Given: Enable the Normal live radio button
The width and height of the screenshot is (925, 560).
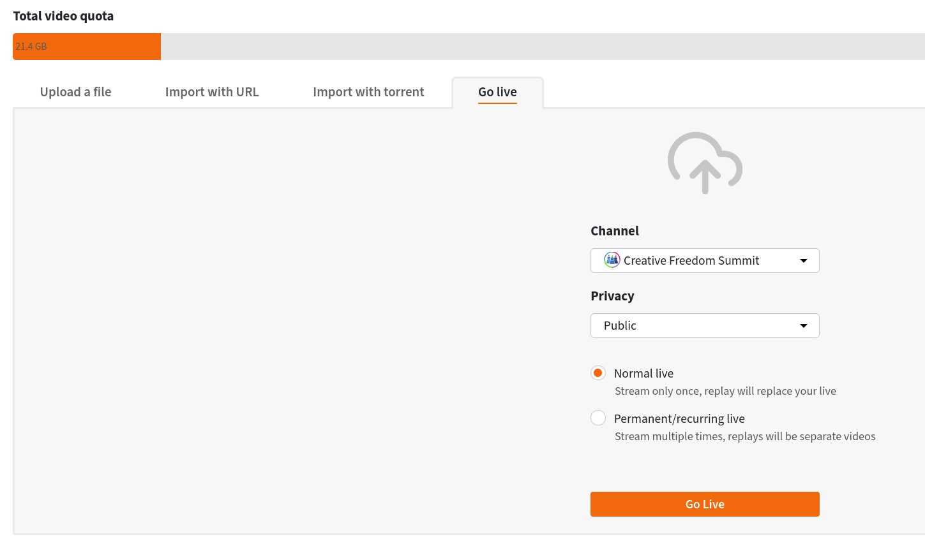Looking at the screenshot, I should [598, 372].
